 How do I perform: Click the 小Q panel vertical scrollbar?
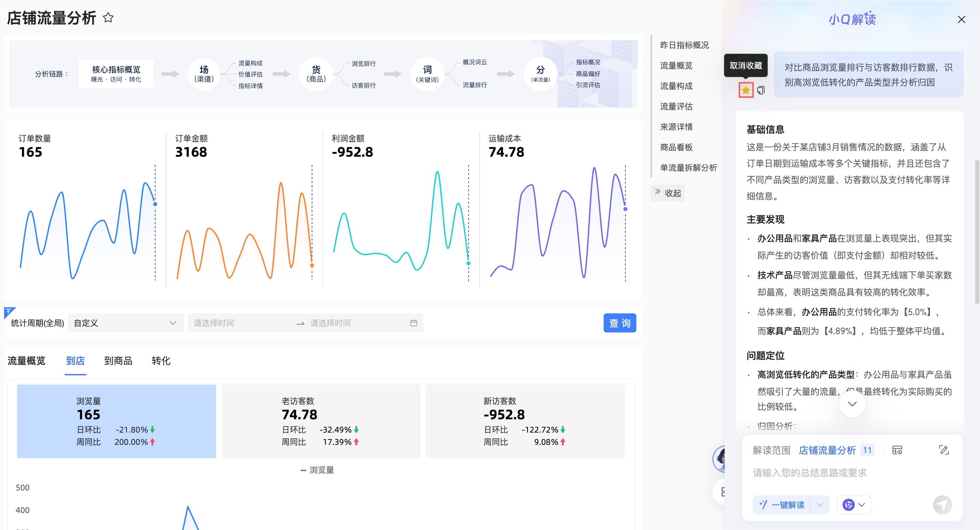tap(977, 232)
